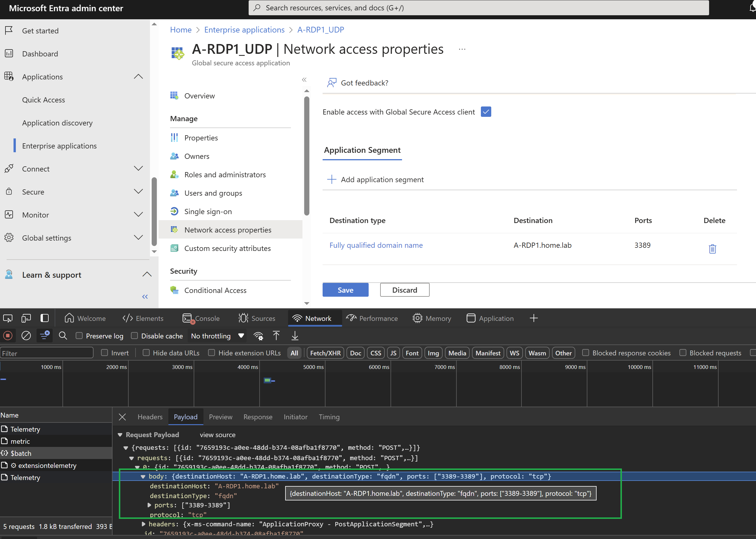This screenshot has height=539, width=756.
Task: Click the request bar in timeline overview
Action: coord(269,380)
